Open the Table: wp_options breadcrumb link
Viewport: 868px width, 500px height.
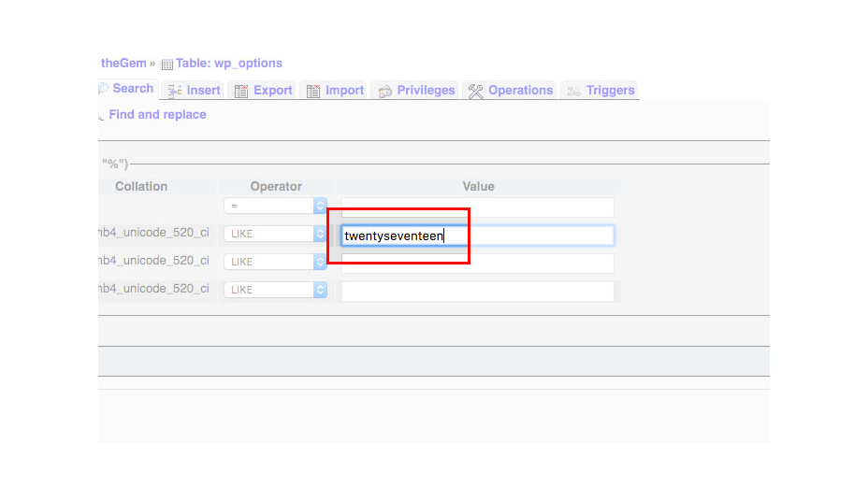228,63
